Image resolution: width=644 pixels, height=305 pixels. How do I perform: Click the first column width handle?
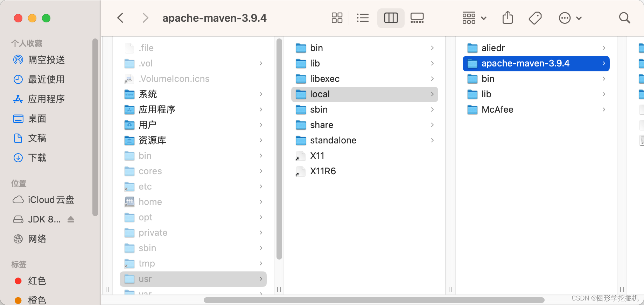point(107,289)
